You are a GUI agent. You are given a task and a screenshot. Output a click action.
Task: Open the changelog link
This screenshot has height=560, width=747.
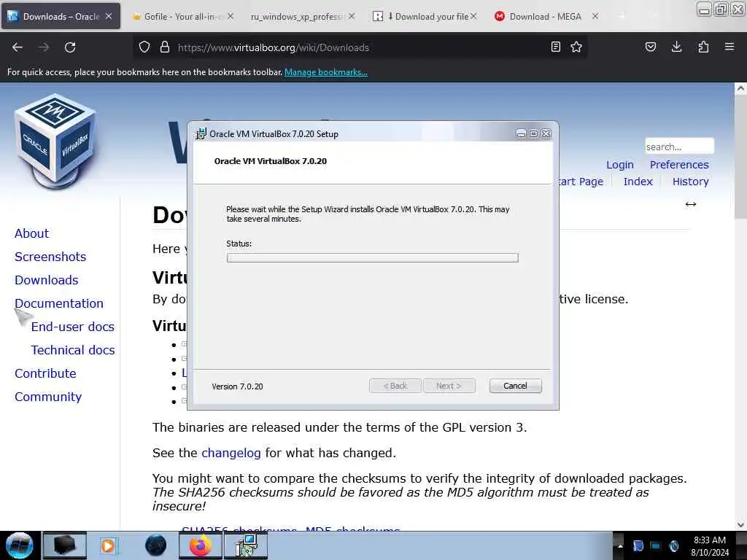coord(231,453)
